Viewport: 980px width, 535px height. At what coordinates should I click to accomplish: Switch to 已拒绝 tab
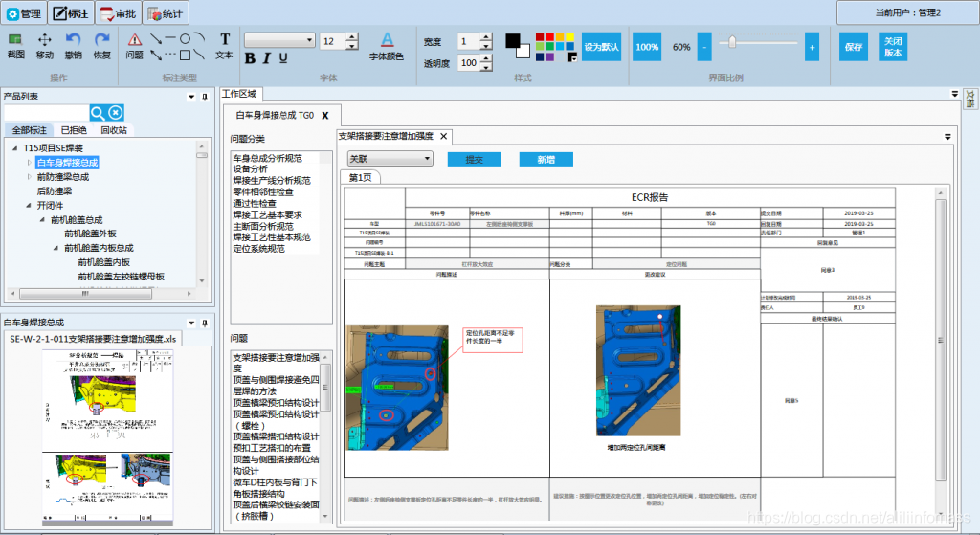coord(74,130)
